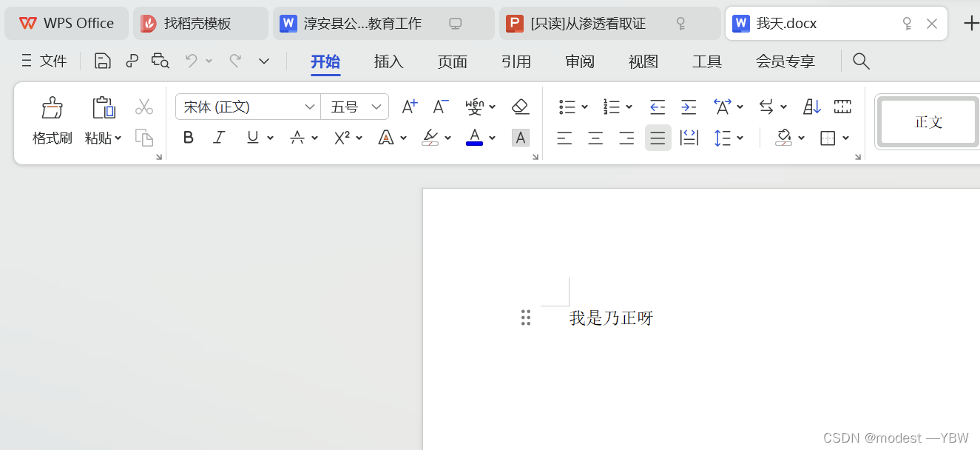Click the borders icon
Screen dimensions: 980x450
point(828,138)
